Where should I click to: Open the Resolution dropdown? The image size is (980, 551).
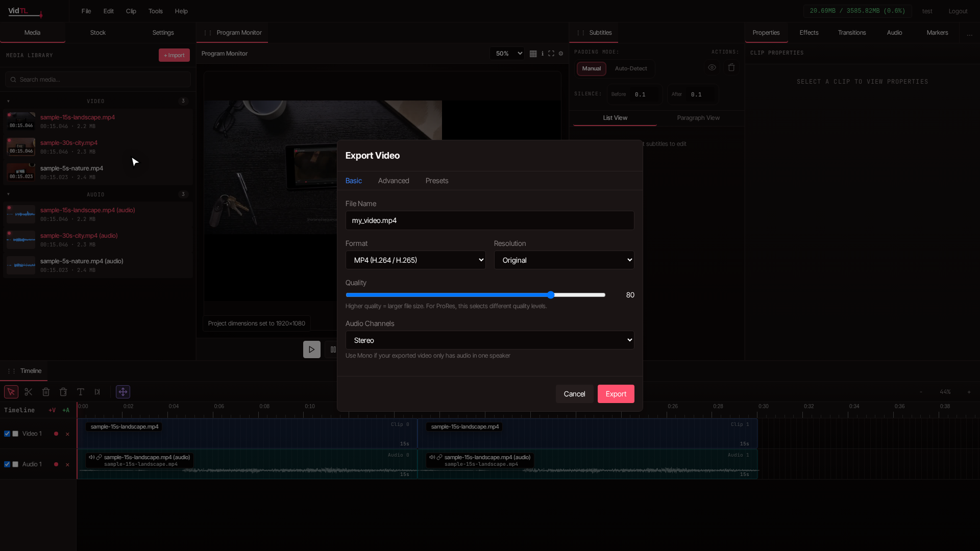point(564,260)
